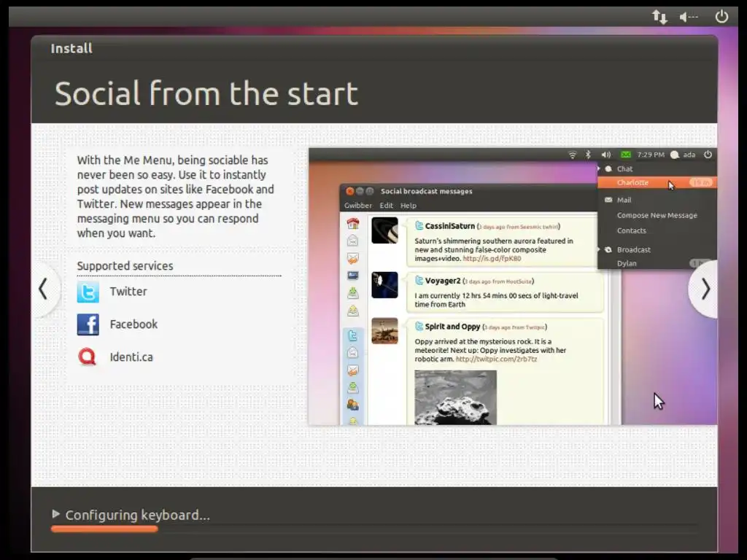Click the Spirit and Oppy username
Image resolution: width=747 pixels, height=560 pixels.
coord(452,327)
